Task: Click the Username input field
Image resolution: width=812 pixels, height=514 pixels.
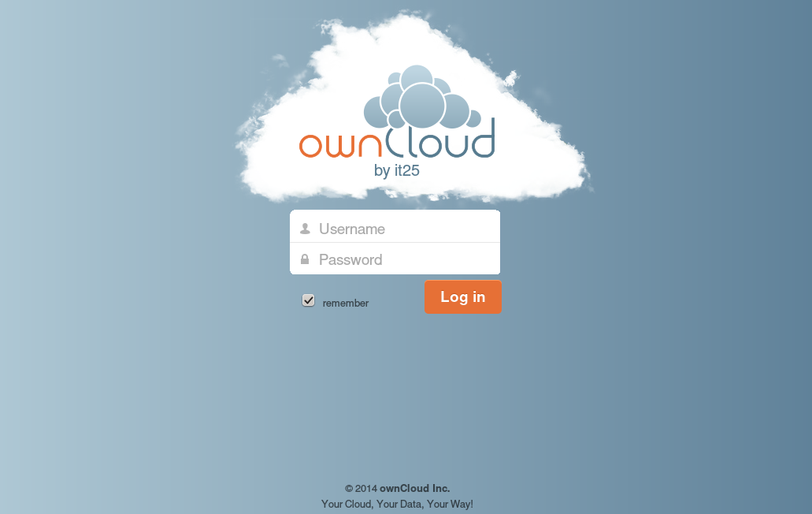Action: [x=402, y=229]
